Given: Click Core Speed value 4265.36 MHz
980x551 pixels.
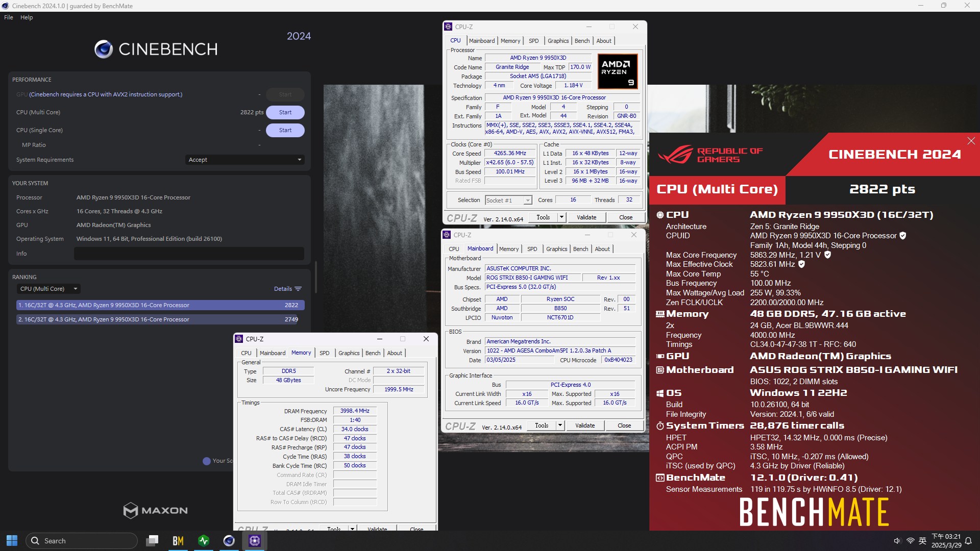Looking at the screenshot, I should pyautogui.click(x=510, y=153).
